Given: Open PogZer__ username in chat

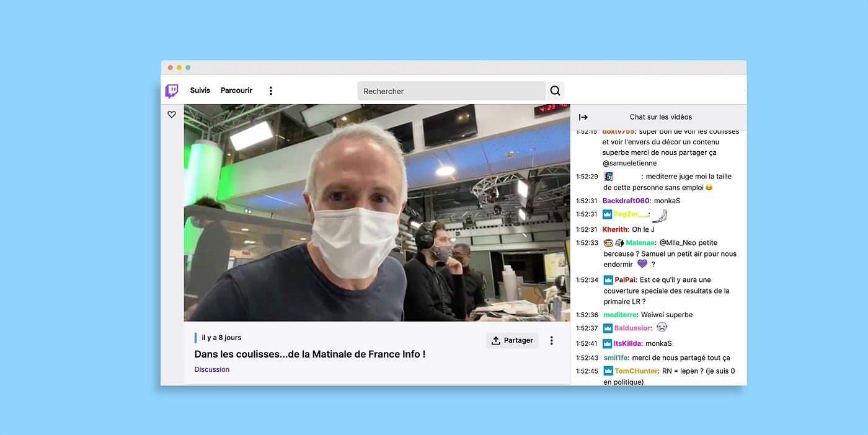Looking at the screenshot, I should tap(631, 214).
